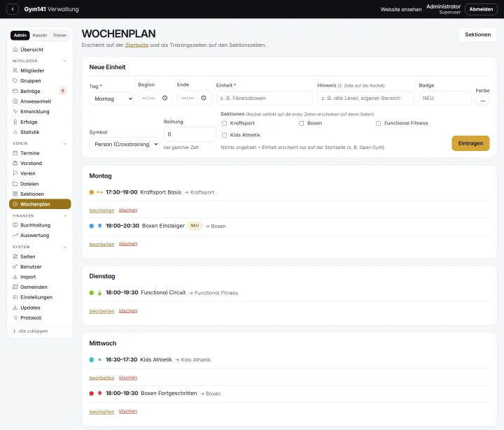Click the Übersicht home icon
Screen dimensions: 504x430
15,50
